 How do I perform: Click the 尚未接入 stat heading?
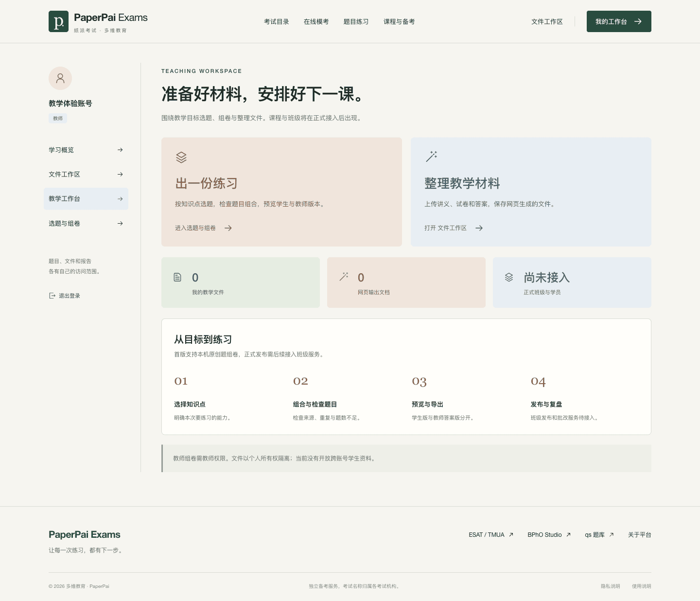point(547,278)
